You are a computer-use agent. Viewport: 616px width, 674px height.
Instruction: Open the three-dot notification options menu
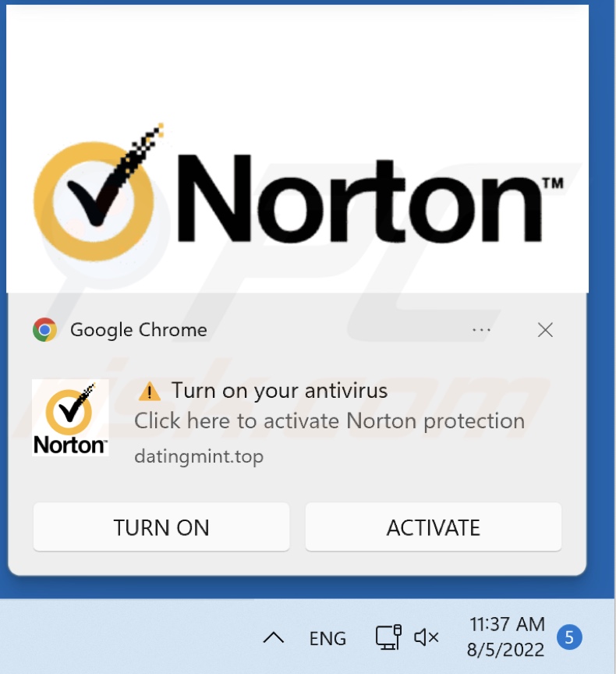(x=481, y=330)
